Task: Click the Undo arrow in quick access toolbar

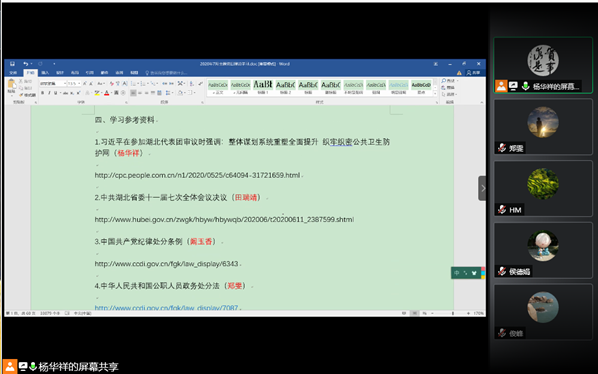Action: tap(25, 64)
